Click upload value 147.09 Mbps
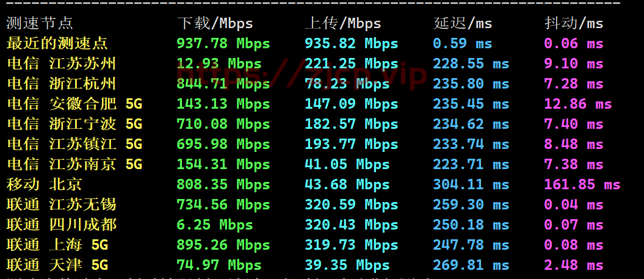Screen dimensions: 644x279 click(x=352, y=104)
